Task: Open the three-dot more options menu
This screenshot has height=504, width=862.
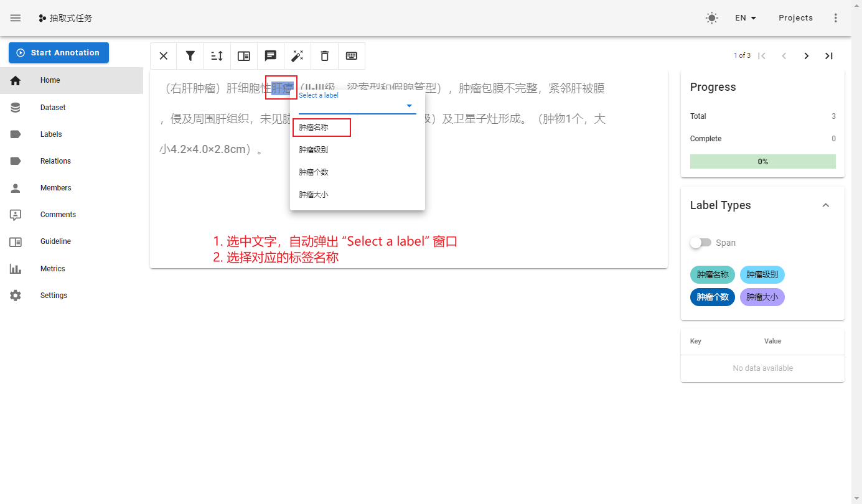Action: point(835,18)
